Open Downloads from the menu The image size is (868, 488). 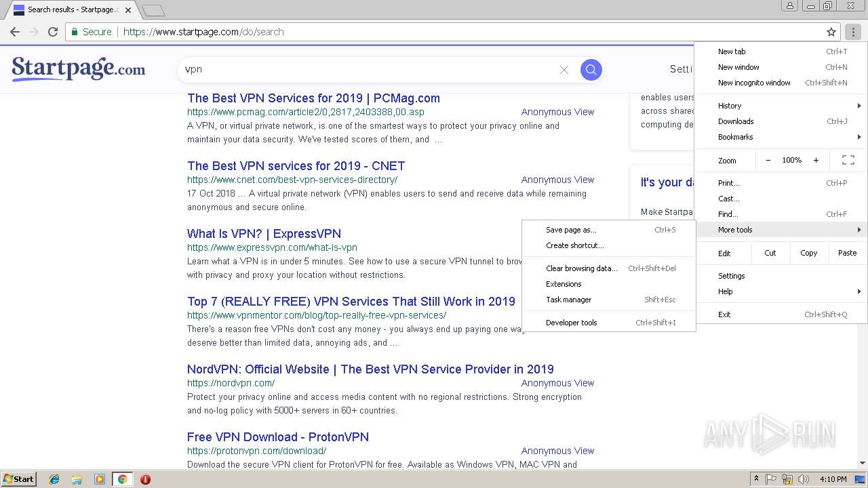[781, 121]
